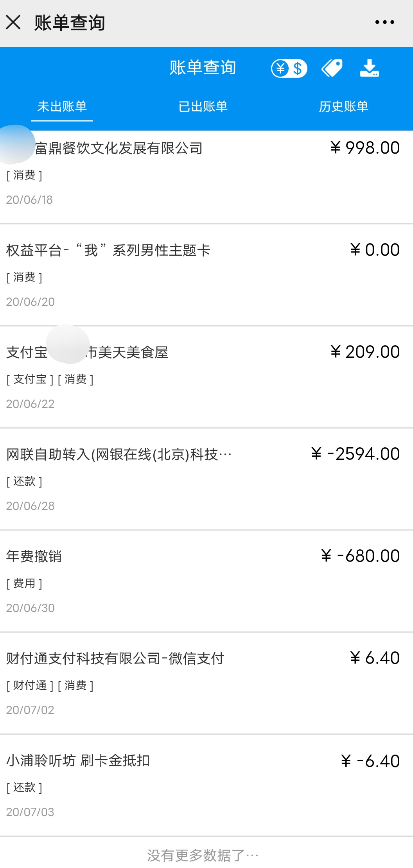Toggle the ¥/$ currency switch

289,68
